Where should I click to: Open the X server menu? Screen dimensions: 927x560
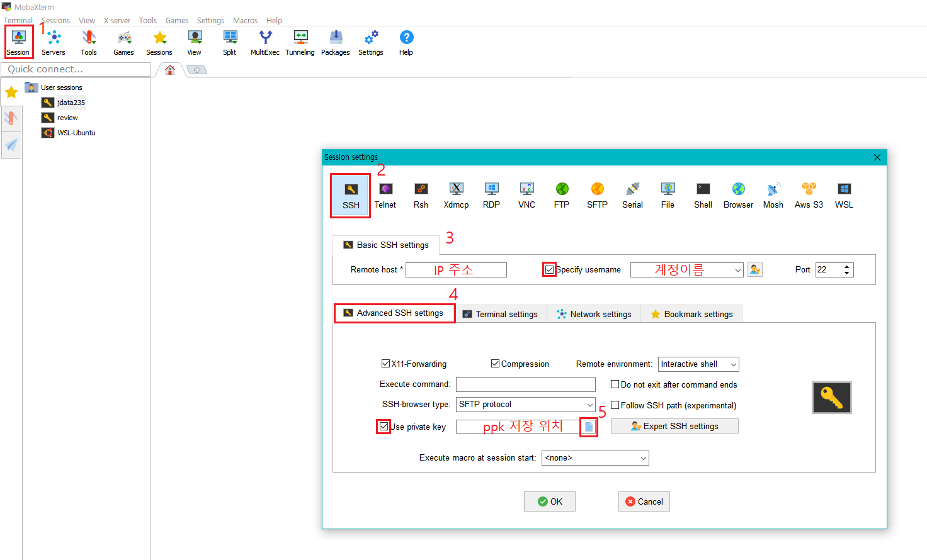point(117,20)
